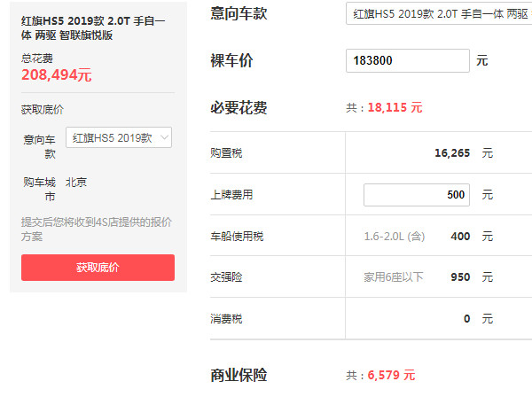The image size is (532, 397).
Task: Click the 购置税 amount 16,265
Action: click(x=452, y=153)
